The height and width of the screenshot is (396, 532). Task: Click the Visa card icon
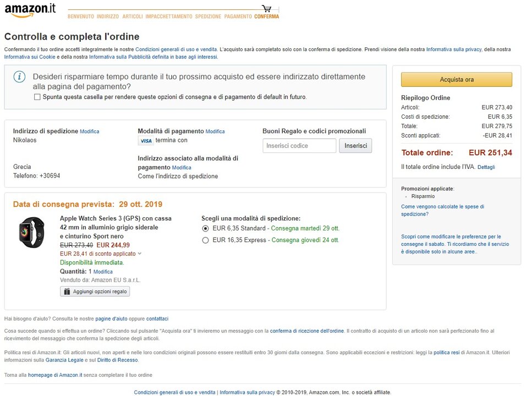click(x=146, y=141)
